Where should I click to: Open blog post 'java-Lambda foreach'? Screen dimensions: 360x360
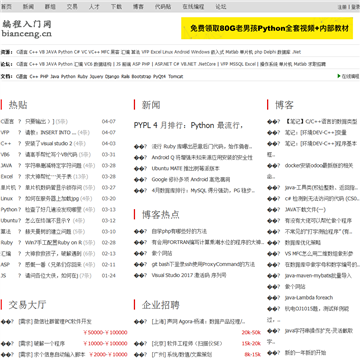(x=309, y=298)
